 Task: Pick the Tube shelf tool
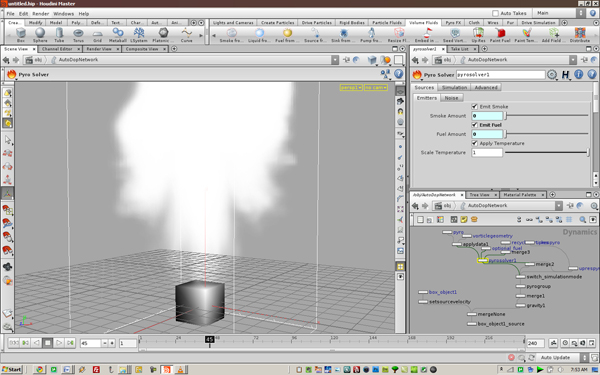(59, 35)
